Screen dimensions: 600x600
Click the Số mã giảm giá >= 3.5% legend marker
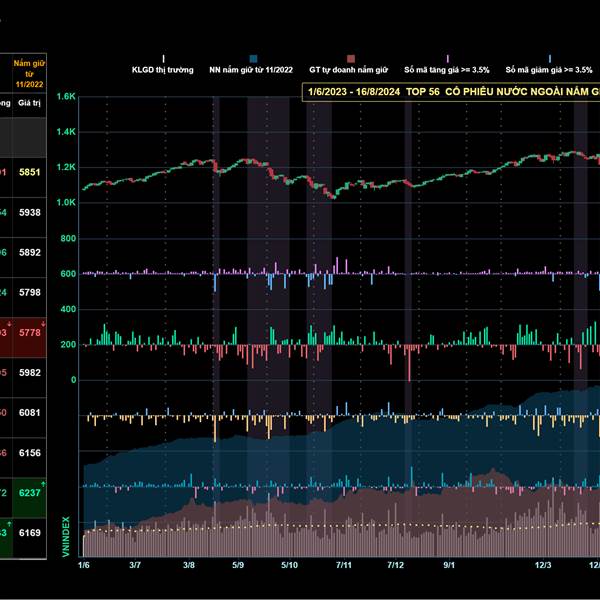549,58
